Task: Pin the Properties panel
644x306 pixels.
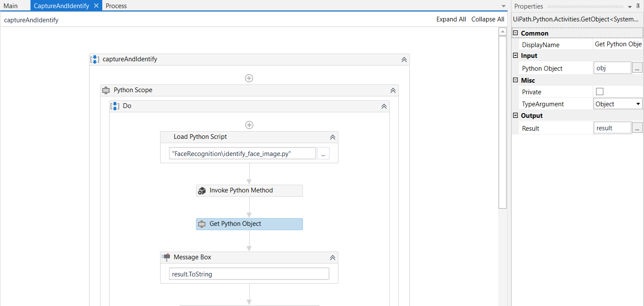Action: [638, 6]
